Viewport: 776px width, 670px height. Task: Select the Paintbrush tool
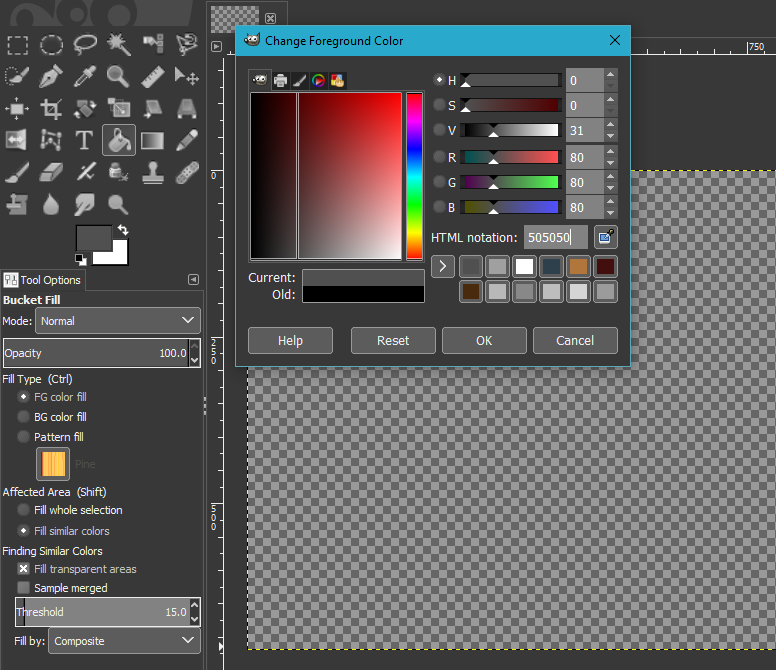pyautogui.click(x=17, y=172)
